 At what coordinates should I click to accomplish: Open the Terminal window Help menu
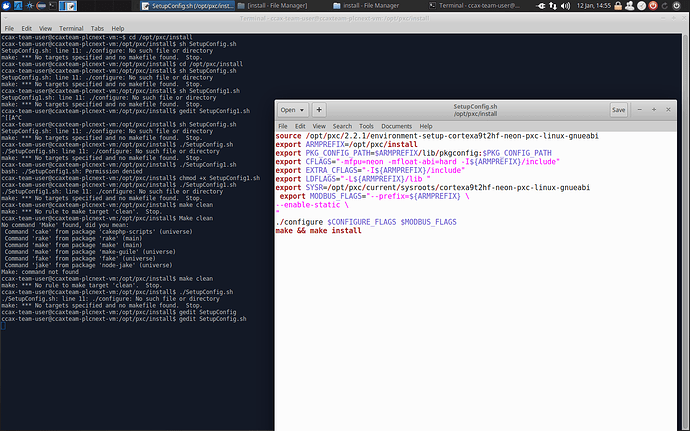click(x=117, y=28)
